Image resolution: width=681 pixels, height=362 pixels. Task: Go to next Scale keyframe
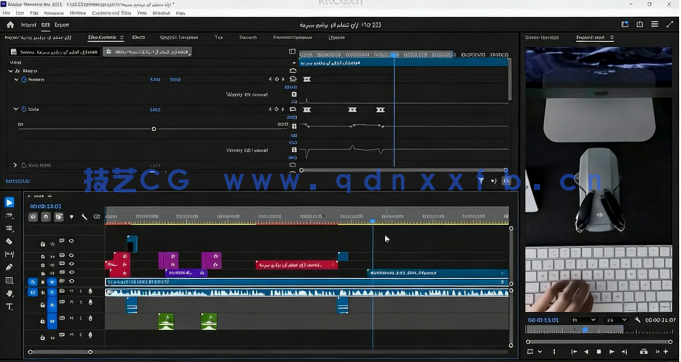[283, 109]
